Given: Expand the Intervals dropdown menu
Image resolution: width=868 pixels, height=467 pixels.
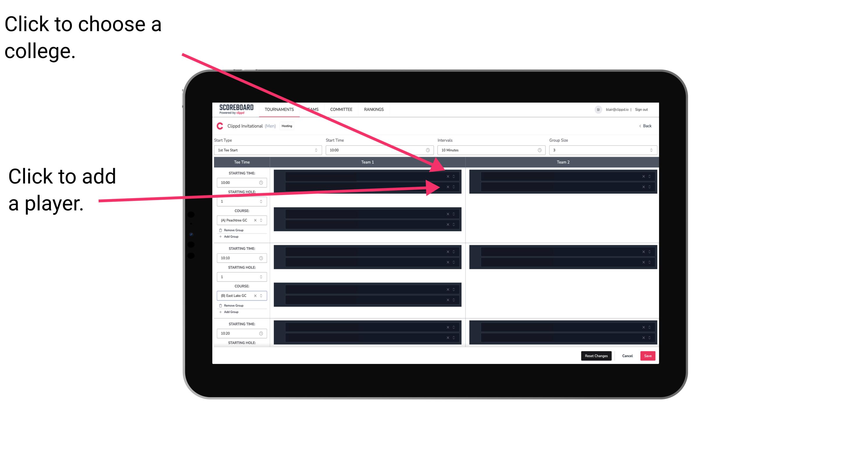Looking at the screenshot, I should tap(489, 150).
